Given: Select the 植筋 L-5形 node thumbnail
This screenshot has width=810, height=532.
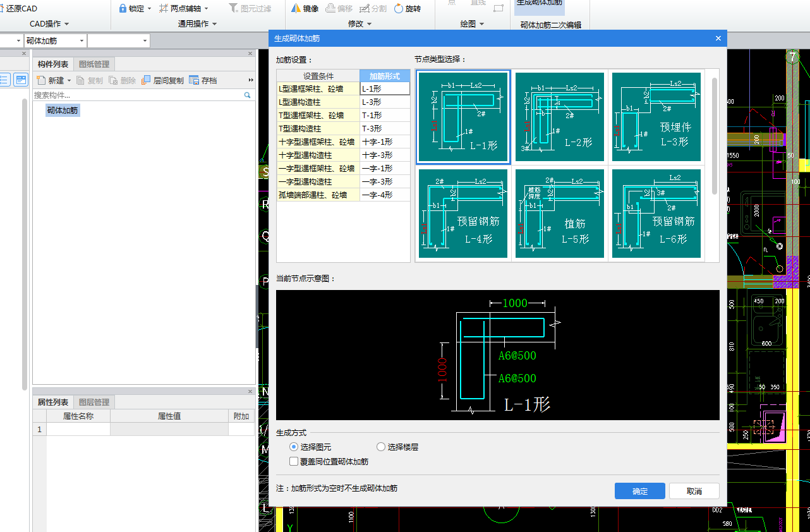Looking at the screenshot, I should (x=560, y=214).
